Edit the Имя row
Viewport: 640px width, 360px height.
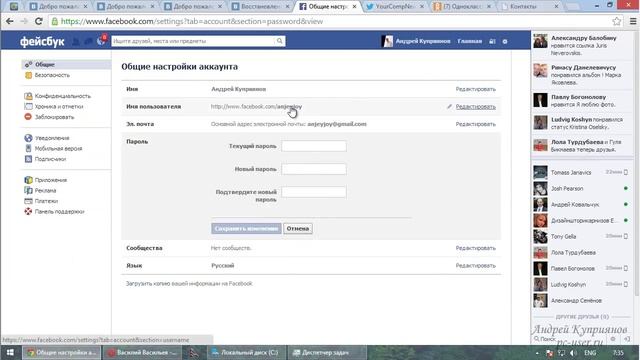476,89
